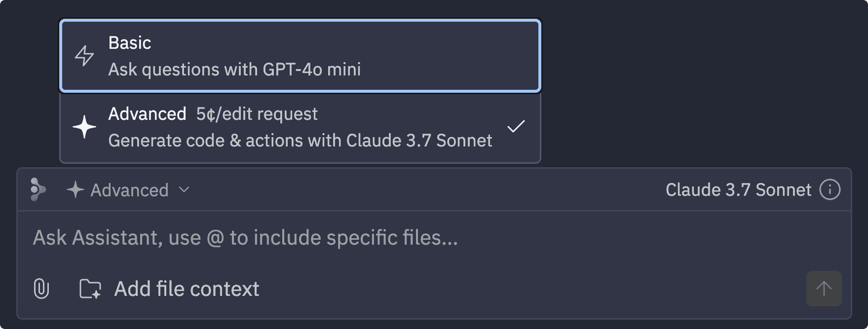Select Advanced mode with Claude 3.7 Sonnet
The height and width of the screenshot is (329, 868).
click(x=300, y=127)
